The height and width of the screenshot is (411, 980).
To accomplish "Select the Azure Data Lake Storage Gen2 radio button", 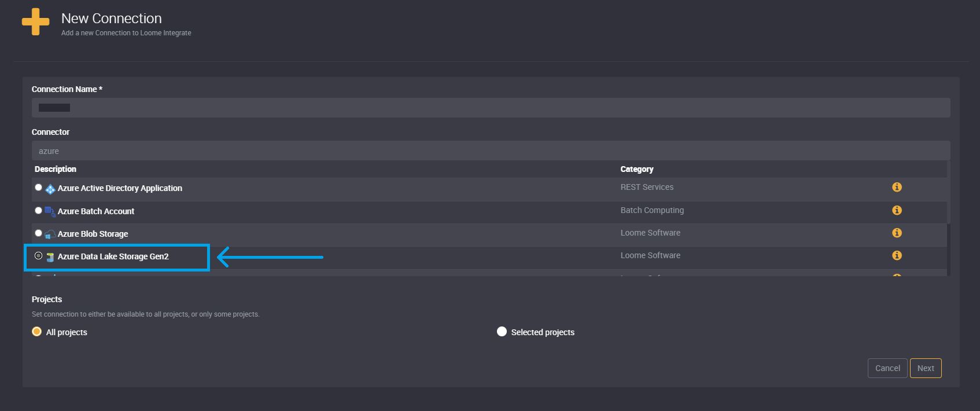I will click(x=38, y=255).
